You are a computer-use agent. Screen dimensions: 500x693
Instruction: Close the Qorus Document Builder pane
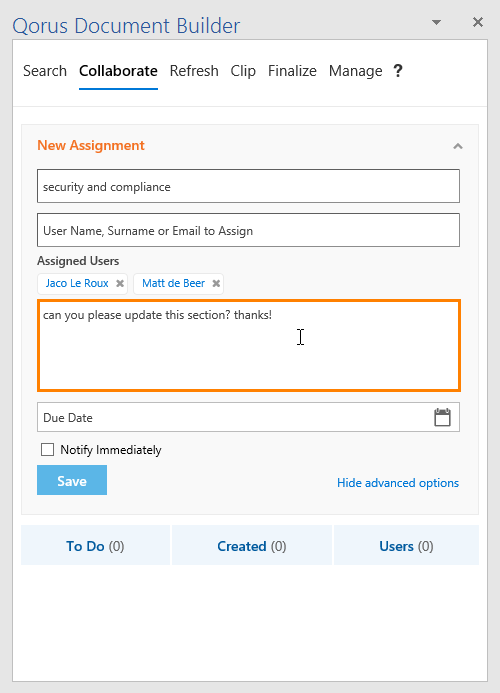478,22
